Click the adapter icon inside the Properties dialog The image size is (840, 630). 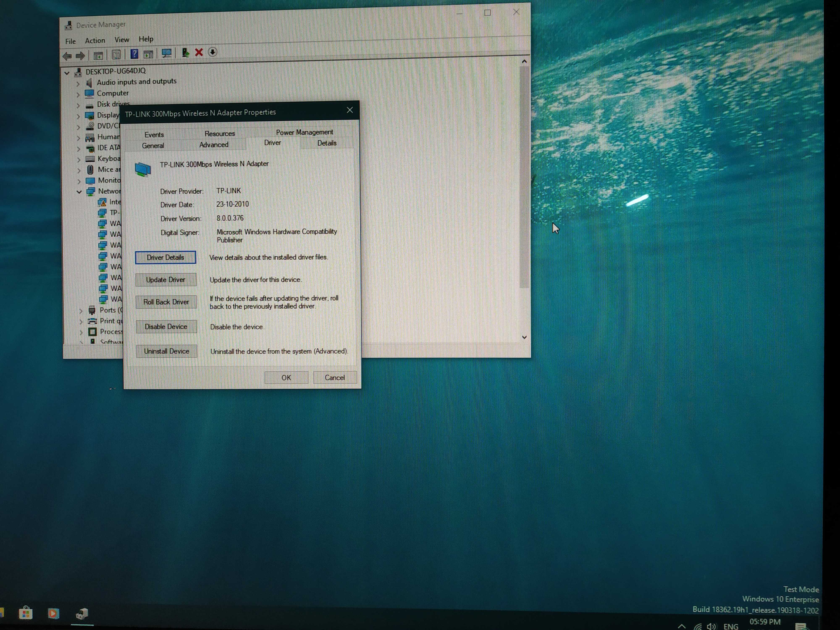tap(143, 169)
